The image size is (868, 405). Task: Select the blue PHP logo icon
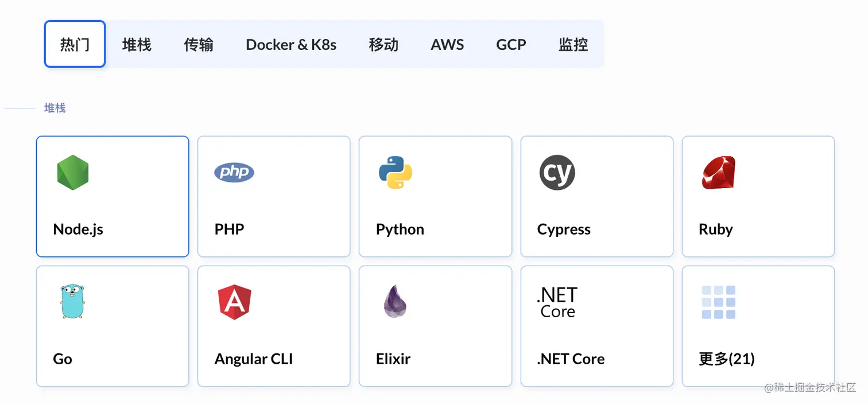[x=234, y=172]
